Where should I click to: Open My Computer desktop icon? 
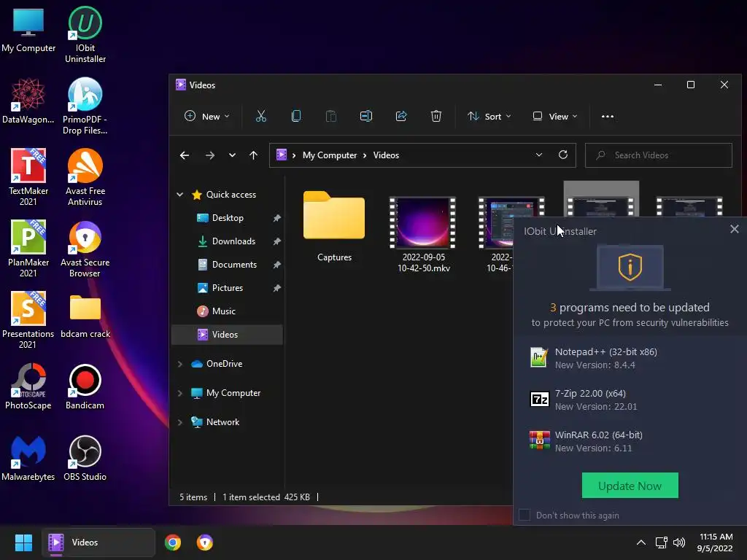click(28, 29)
